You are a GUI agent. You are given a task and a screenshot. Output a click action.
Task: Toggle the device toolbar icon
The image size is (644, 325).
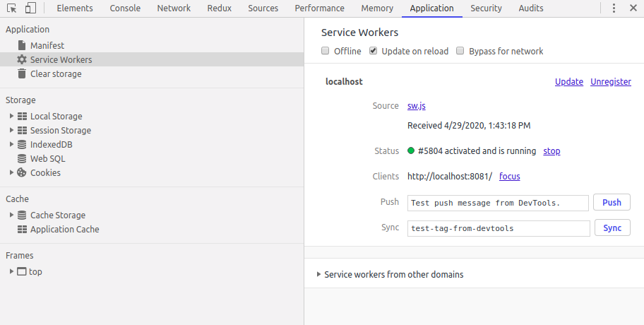[x=30, y=8]
